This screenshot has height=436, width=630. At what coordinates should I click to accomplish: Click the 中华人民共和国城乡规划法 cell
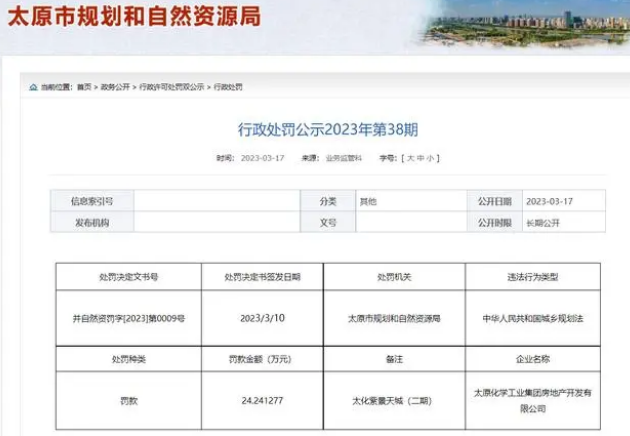pyautogui.click(x=532, y=317)
